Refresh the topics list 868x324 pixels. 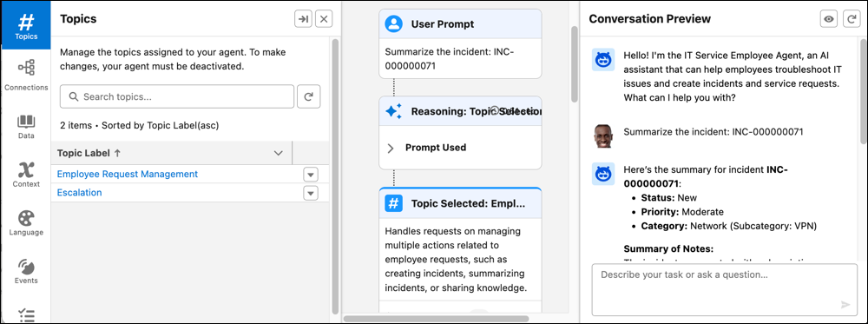(x=309, y=96)
